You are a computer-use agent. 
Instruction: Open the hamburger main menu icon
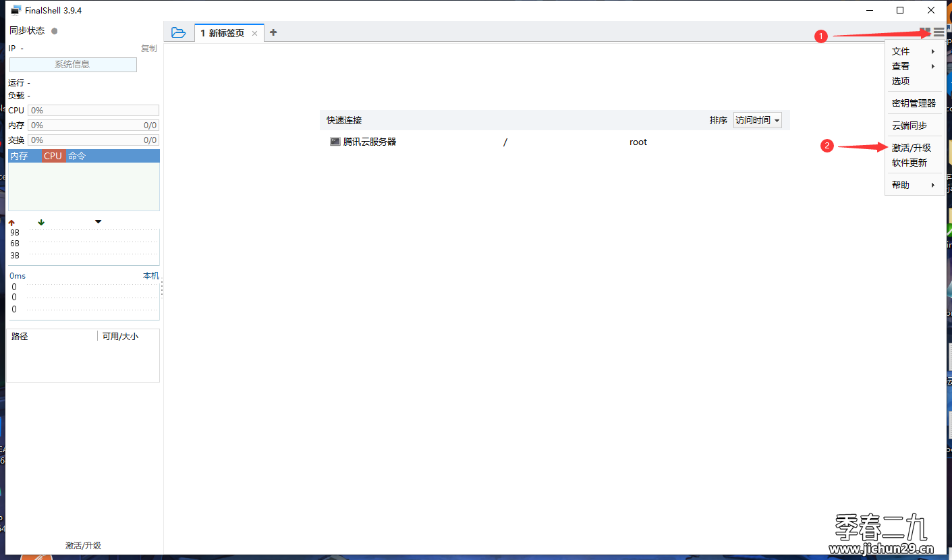939,32
